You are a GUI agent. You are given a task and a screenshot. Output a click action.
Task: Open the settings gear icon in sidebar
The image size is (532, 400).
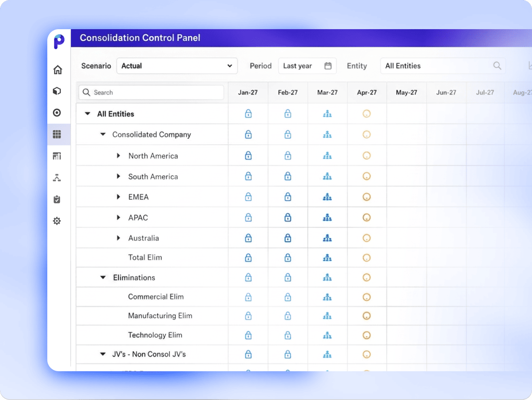(57, 221)
